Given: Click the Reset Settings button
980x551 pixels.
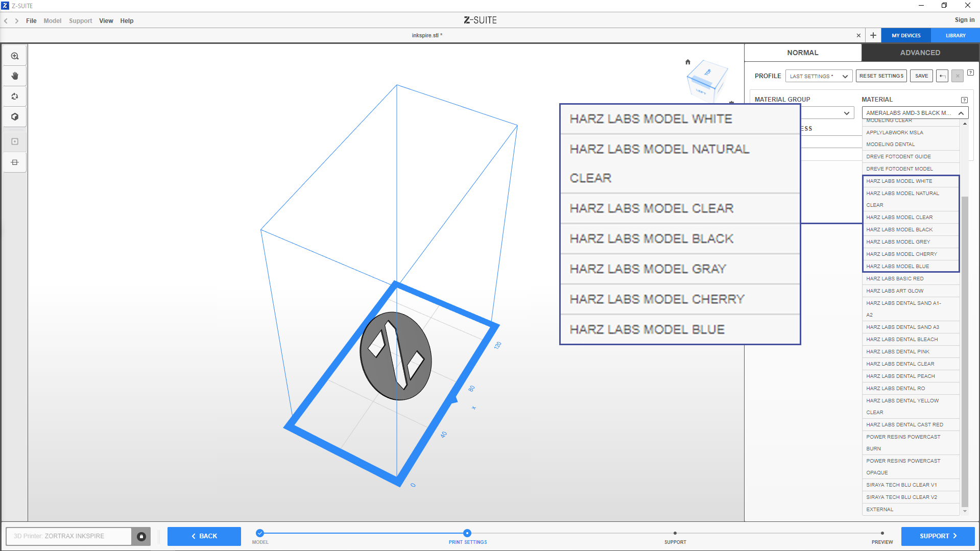Looking at the screenshot, I should 881,76.
